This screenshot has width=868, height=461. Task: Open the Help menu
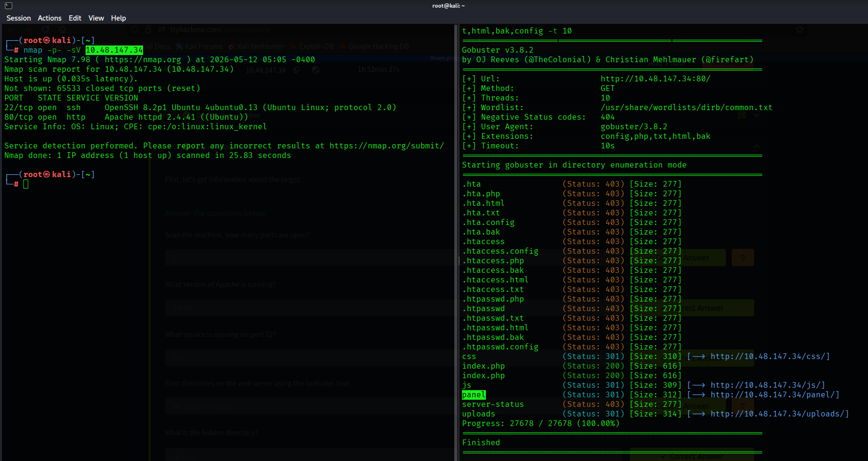point(119,18)
